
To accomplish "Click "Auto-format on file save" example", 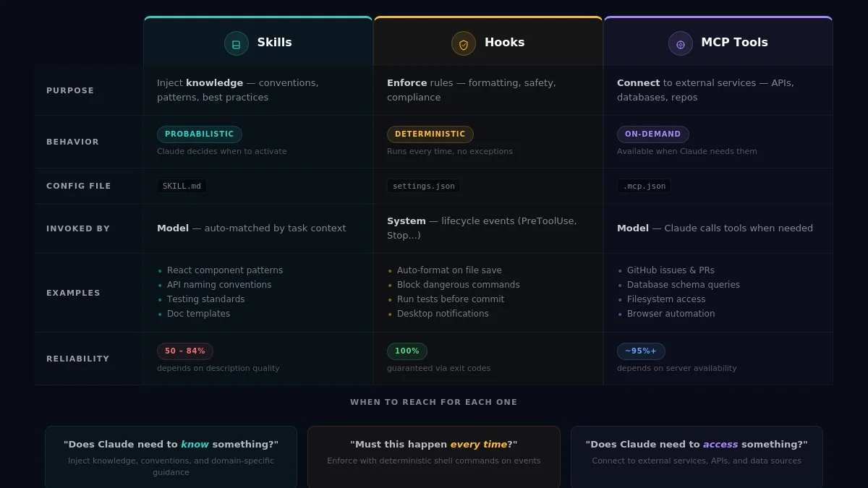I will coord(449,270).
